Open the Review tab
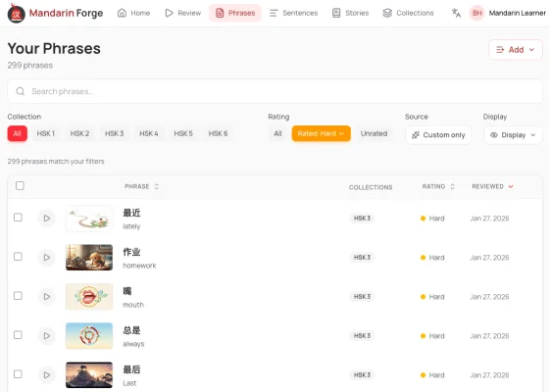The height and width of the screenshot is (392, 549). tap(183, 13)
